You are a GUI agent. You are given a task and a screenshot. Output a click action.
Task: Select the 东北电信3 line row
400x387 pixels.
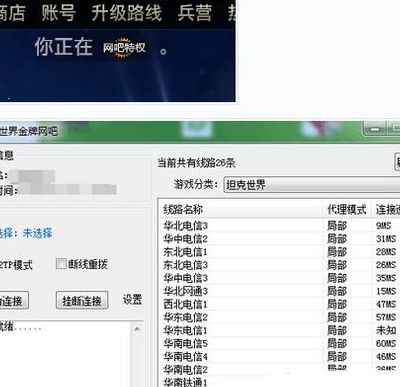[x=280, y=265]
